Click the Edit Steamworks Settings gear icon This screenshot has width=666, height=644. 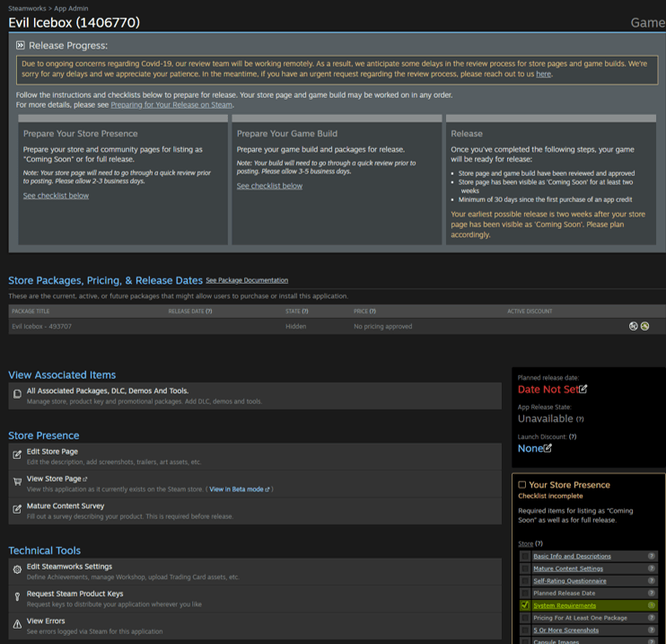click(x=17, y=569)
